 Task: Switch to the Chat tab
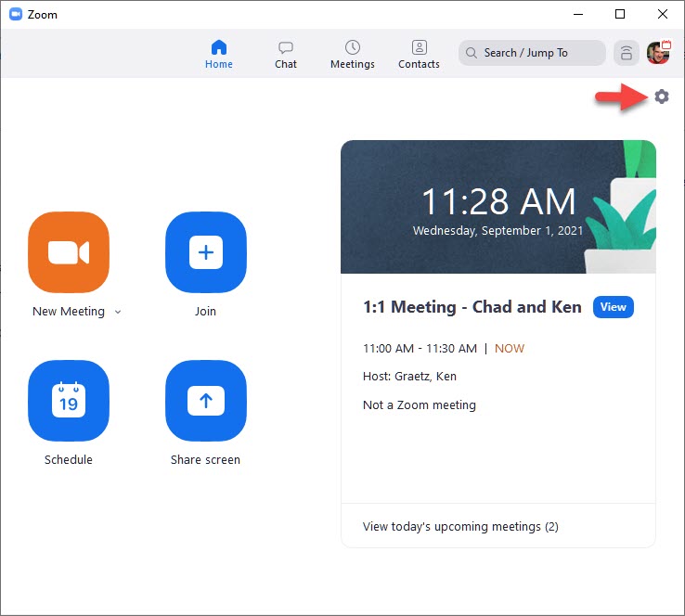point(286,54)
